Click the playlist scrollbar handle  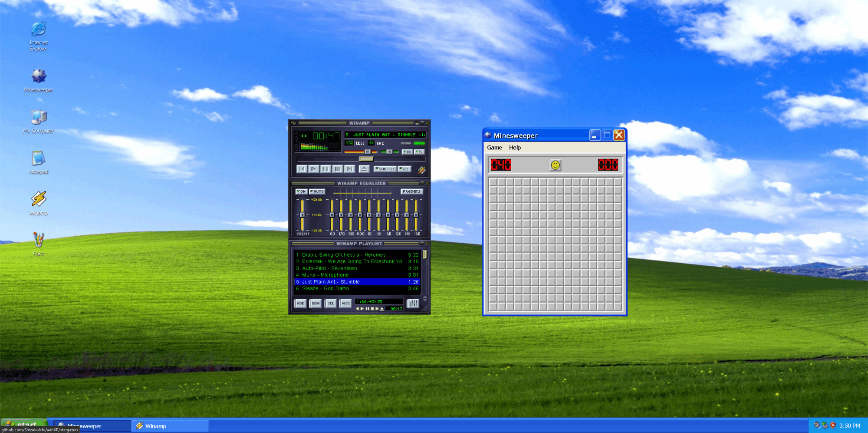[425, 255]
